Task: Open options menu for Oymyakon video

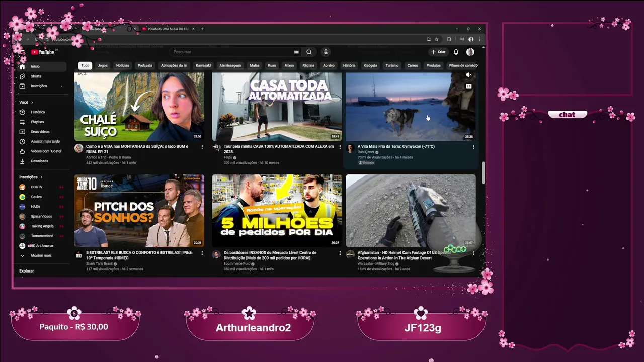Action: (473, 147)
